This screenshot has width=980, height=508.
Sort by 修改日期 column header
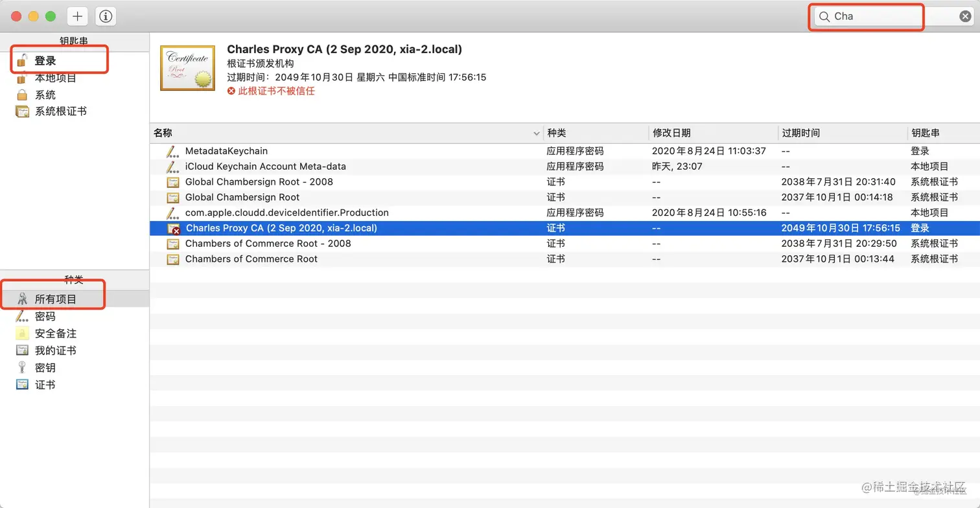point(713,133)
